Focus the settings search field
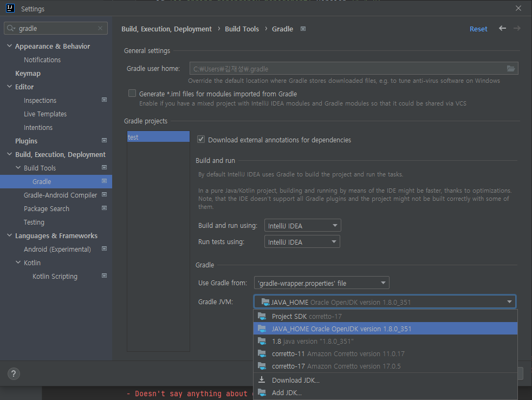 click(56, 28)
